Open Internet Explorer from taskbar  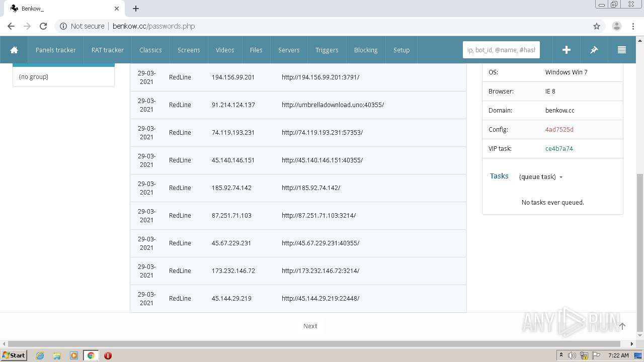[40, 355]
